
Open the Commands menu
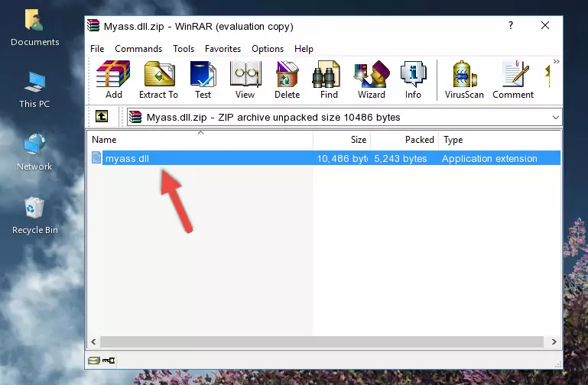tap(138, 49)
